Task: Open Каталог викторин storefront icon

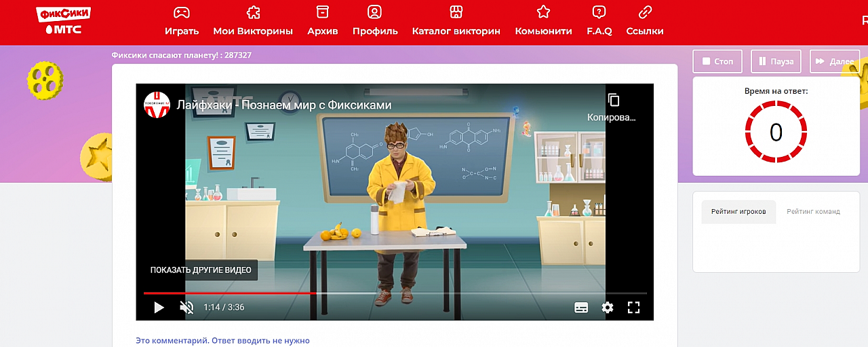Action: coord(456,21)
